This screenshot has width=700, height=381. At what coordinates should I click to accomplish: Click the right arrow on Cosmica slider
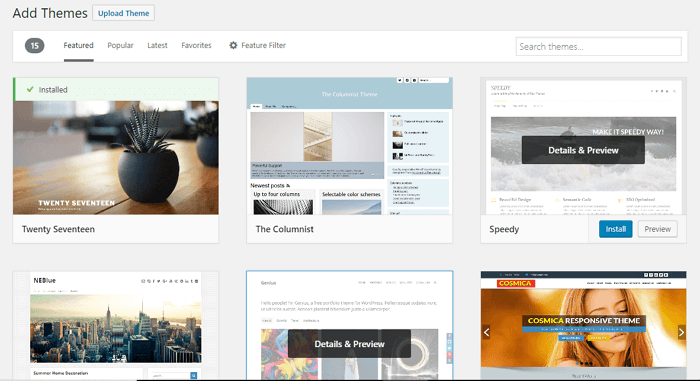[681, 332]
